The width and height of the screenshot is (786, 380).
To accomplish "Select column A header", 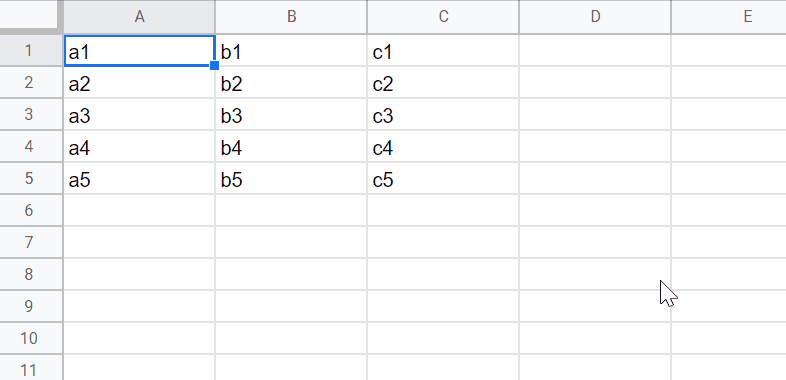I will [x=139, y=17].
